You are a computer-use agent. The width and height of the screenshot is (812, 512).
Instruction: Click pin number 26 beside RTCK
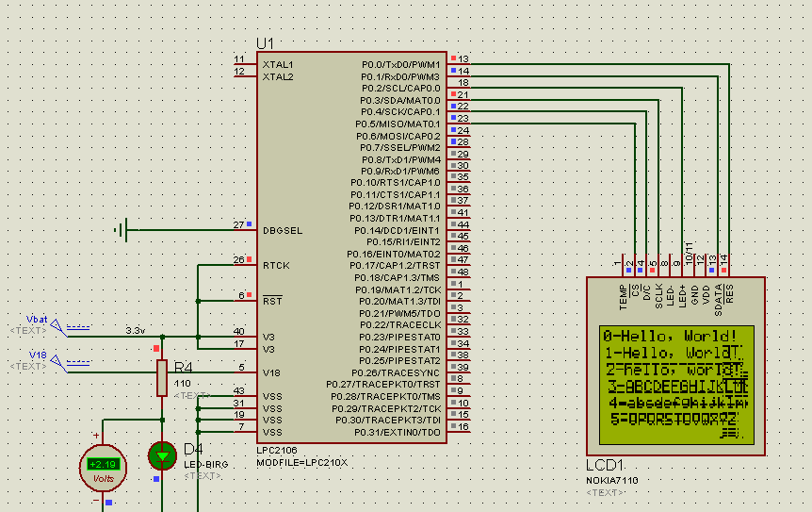(238, 260)
